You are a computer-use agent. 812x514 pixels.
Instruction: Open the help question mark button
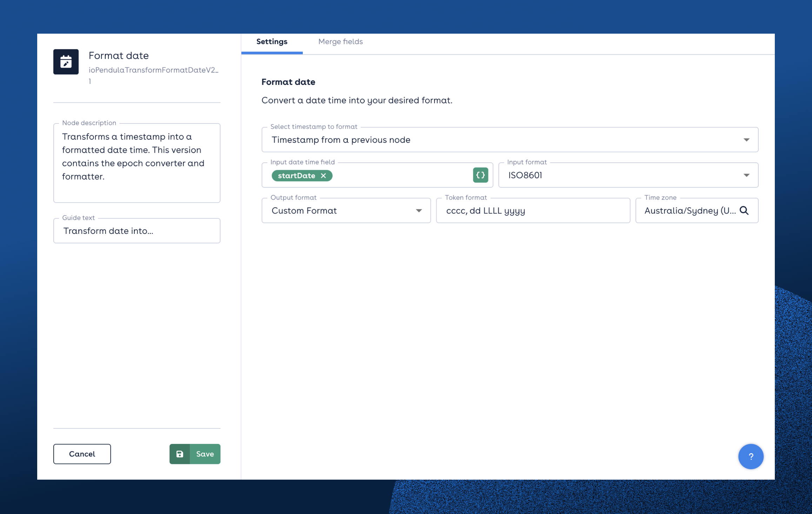pos(751,456)
